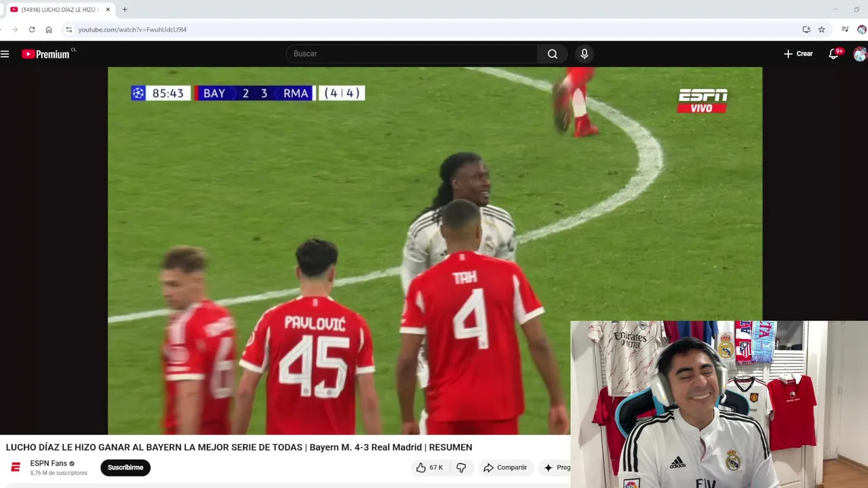Click the Preguntar sparkle button
Screen dimensions: 868x488
(x=556, y=468)
